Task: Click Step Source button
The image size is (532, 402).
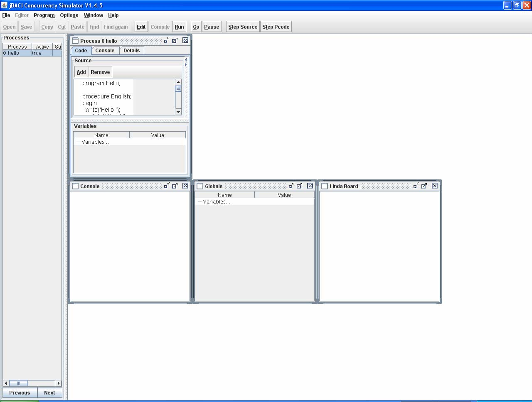Action: (x=243, y=27)
